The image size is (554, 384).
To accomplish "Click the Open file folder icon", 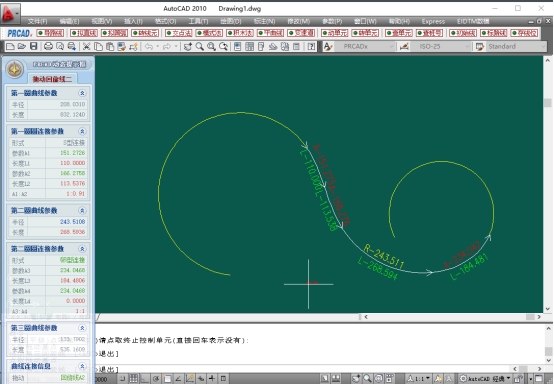I will [22, 46].
